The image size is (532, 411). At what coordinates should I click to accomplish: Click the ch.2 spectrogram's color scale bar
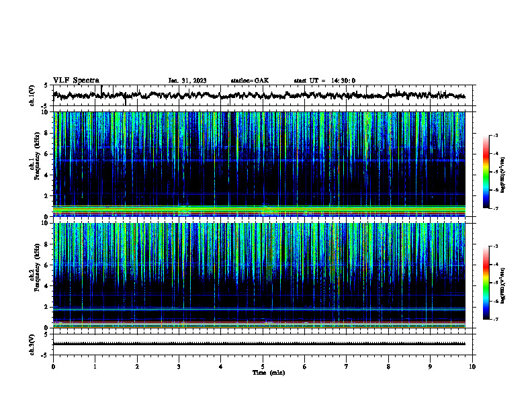click(x=486, y=283)
